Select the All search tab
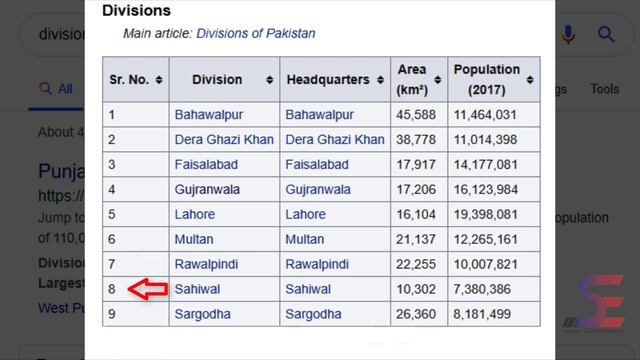Screen dimensions: 640x360 56,89
